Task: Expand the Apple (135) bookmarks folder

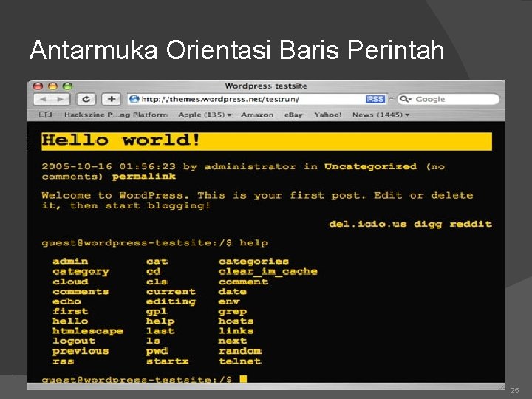Action: 205,115
